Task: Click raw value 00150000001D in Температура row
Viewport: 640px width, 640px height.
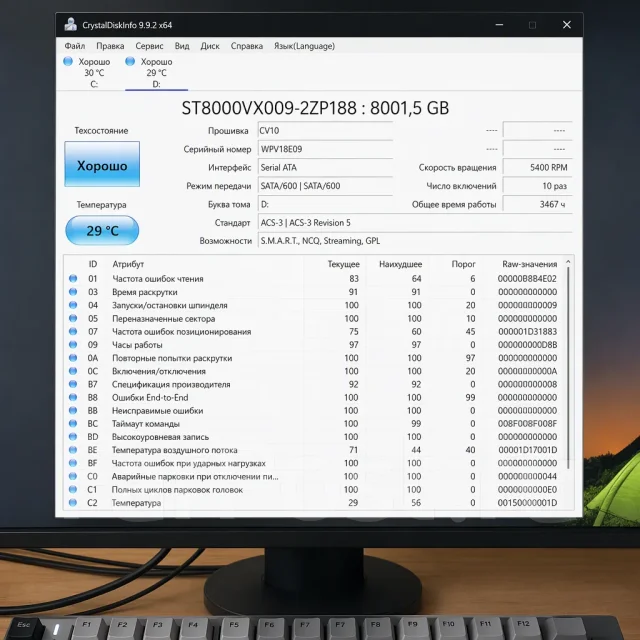Action: 527,503
